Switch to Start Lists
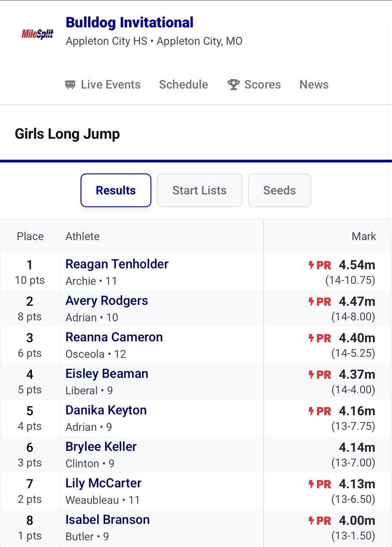Image resolution: width=392 pixels, height=547 pixels. pyautogui.click(x=199, y=191)
